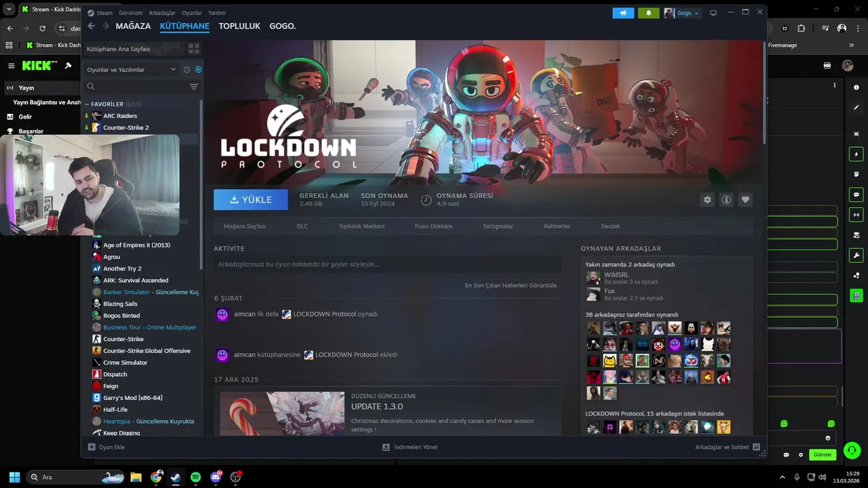Image resolution: width=868 pixels, height=488 pixels.
Task: Open Steam from Windows taskbar
Action: coord(176,477)
